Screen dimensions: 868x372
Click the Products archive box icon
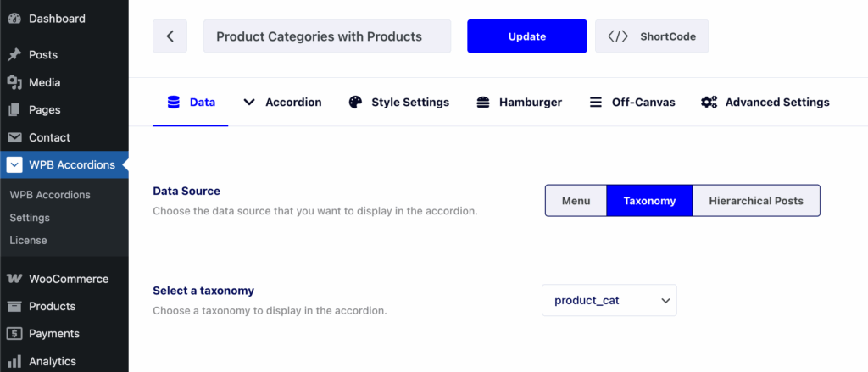point(15,306)
